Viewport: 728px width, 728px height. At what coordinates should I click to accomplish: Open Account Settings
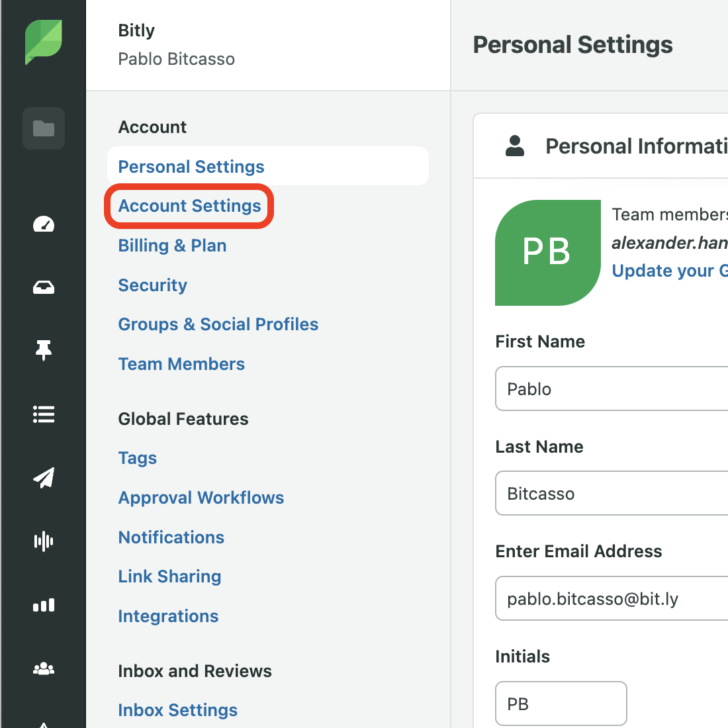point(189,206)
